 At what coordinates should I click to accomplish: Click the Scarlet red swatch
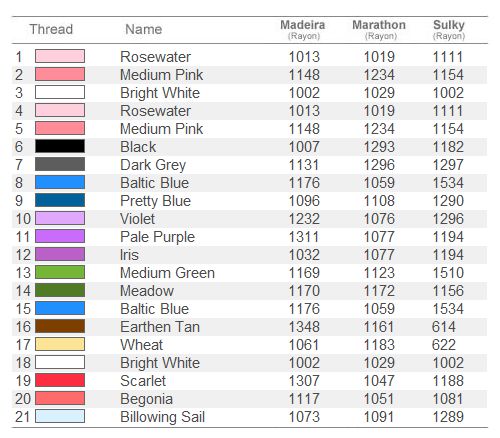tap(60, 380)
